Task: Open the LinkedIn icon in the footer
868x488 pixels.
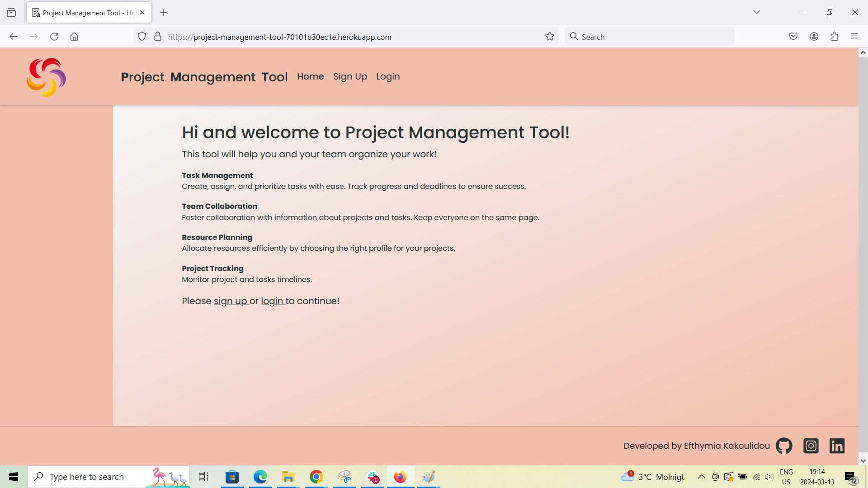Action: pos(837,446)
